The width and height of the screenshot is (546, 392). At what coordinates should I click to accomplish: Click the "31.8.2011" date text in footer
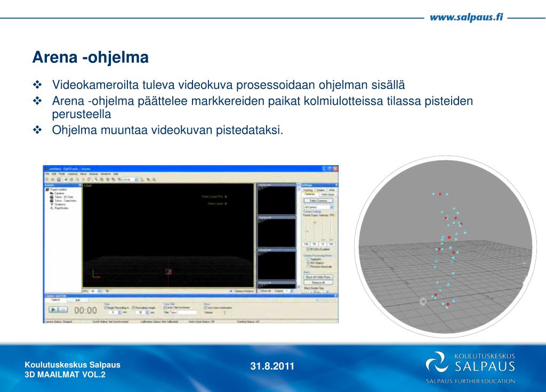(x=272, y=366)
